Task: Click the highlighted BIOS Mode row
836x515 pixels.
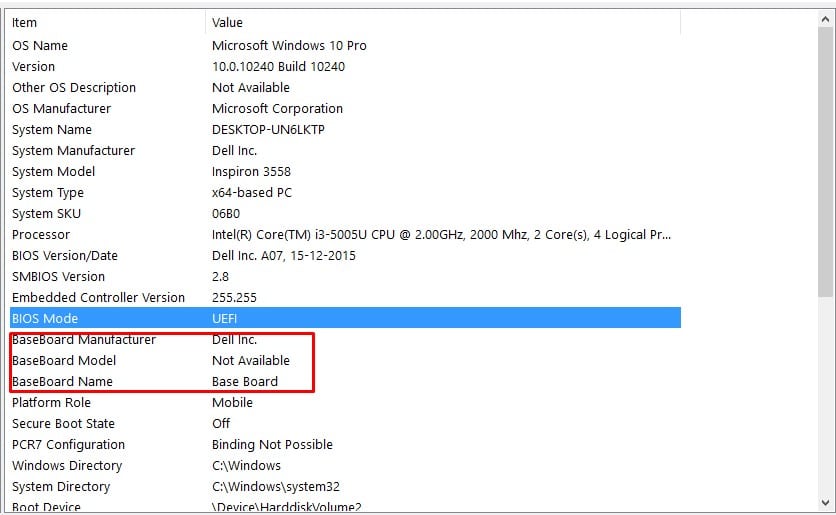Action: point(345,318)
